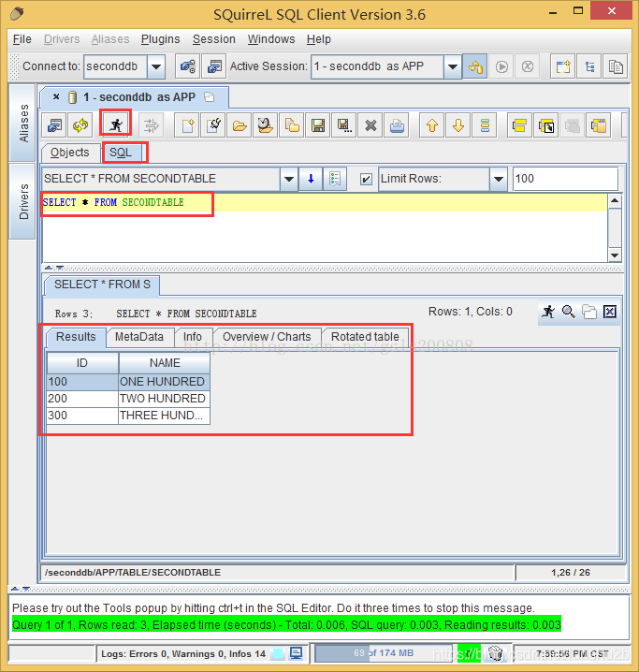Switch to the Objects tab

(x=70, y=153)
